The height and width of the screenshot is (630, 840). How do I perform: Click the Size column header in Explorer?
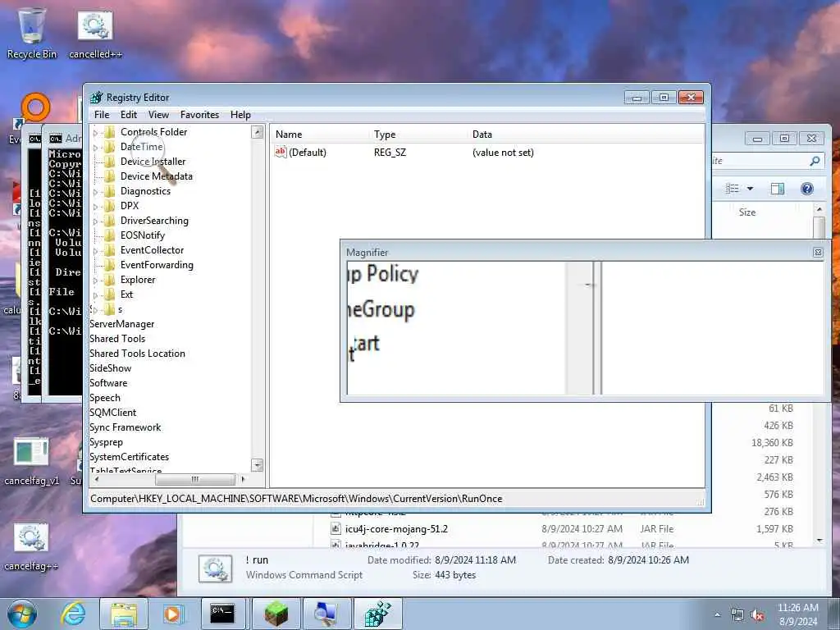tap(747, 212)
